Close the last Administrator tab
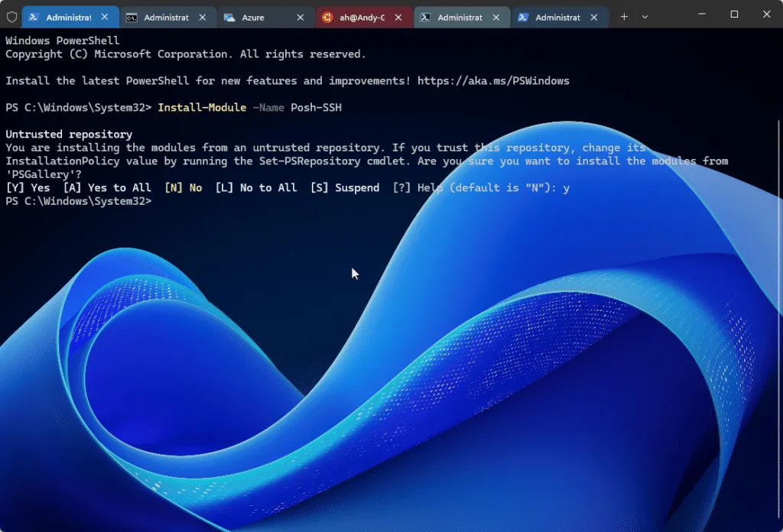Image resolution: width=783 pixels, height=532 pixels. pyautogui.click(x=593, y=16)
